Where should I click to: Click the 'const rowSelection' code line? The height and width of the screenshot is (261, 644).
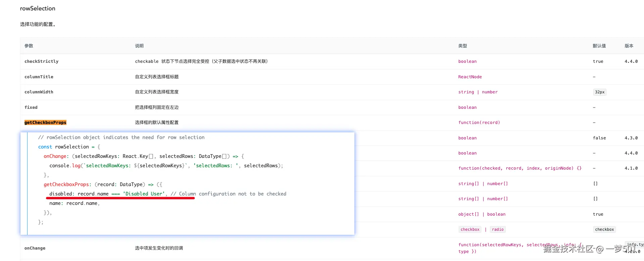[69, 147]
